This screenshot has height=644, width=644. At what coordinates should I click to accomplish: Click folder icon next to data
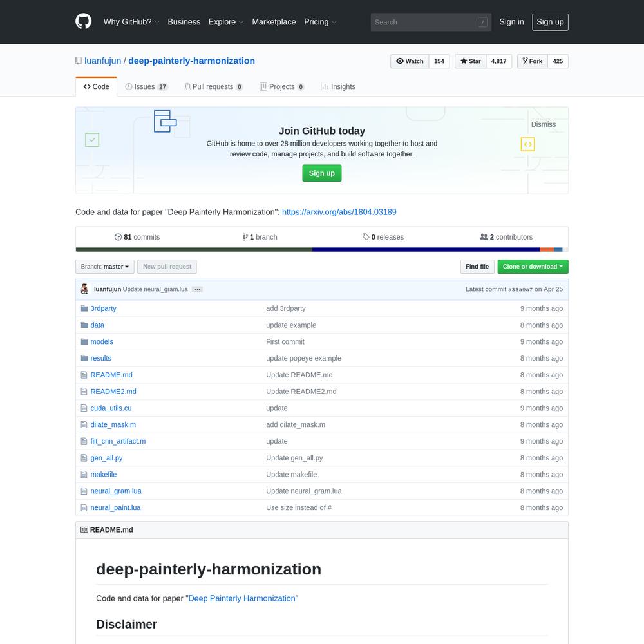(84, 325)
